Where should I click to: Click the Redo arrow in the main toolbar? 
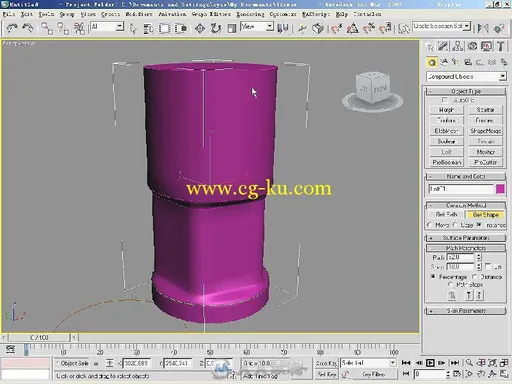(x=28, y=29)
